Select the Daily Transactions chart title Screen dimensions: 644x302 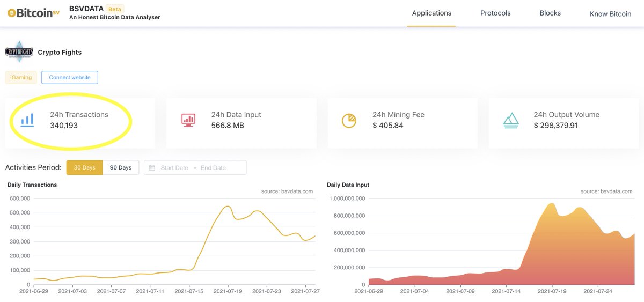tap(32, 185)
